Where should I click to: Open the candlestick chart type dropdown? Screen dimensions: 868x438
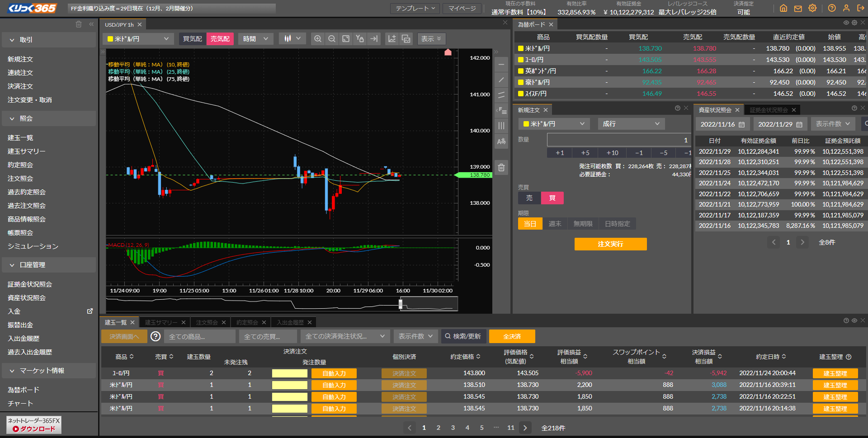pos(292,39)
